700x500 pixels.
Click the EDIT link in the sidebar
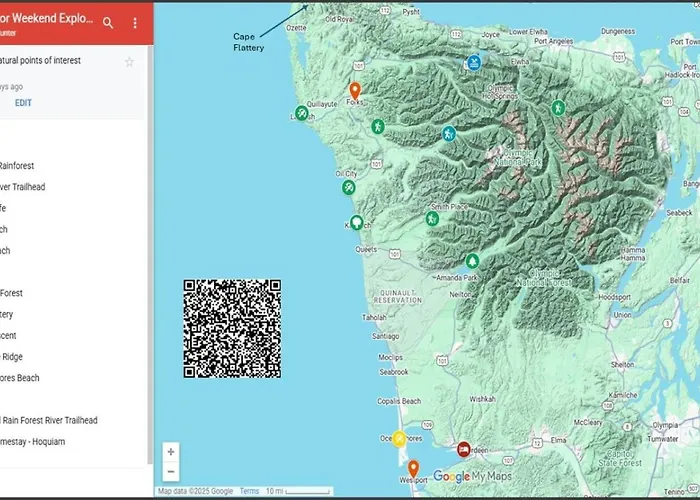pos(23,103)
